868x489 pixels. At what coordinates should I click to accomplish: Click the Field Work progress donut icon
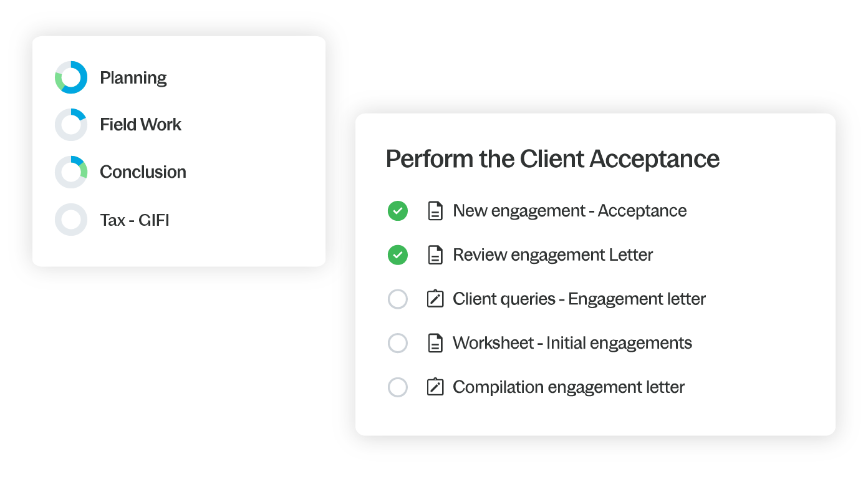point(71,125)
